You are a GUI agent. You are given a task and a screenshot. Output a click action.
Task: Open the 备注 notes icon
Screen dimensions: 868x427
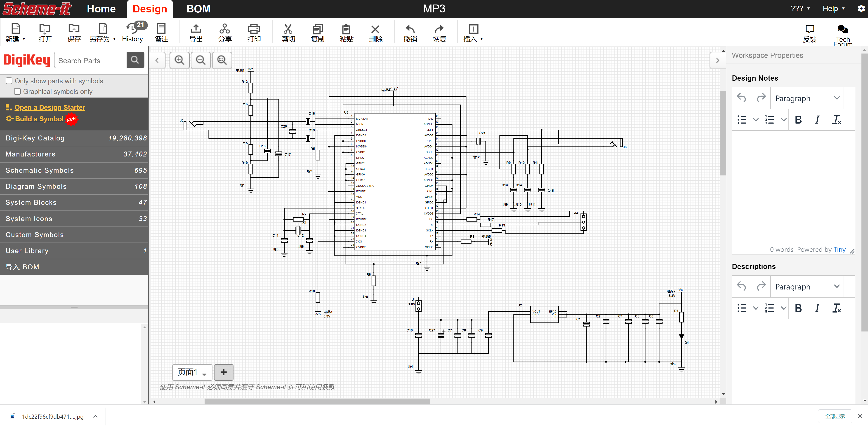[x=161, y=29]
